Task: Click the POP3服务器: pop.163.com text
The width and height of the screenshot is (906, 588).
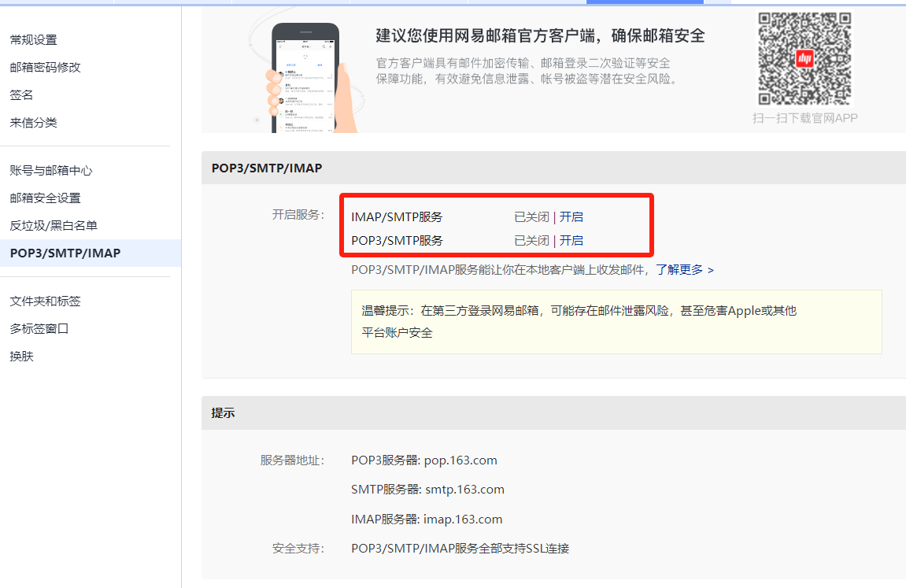Action: click(424, 460)
